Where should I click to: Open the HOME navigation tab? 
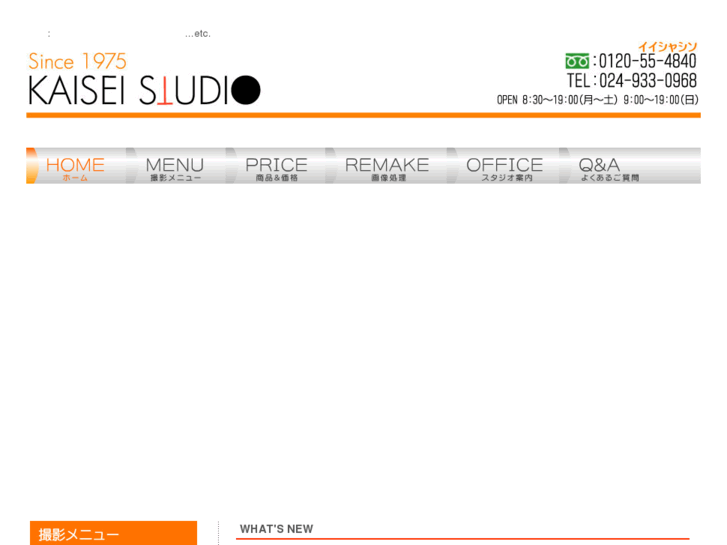coord(76,166)
